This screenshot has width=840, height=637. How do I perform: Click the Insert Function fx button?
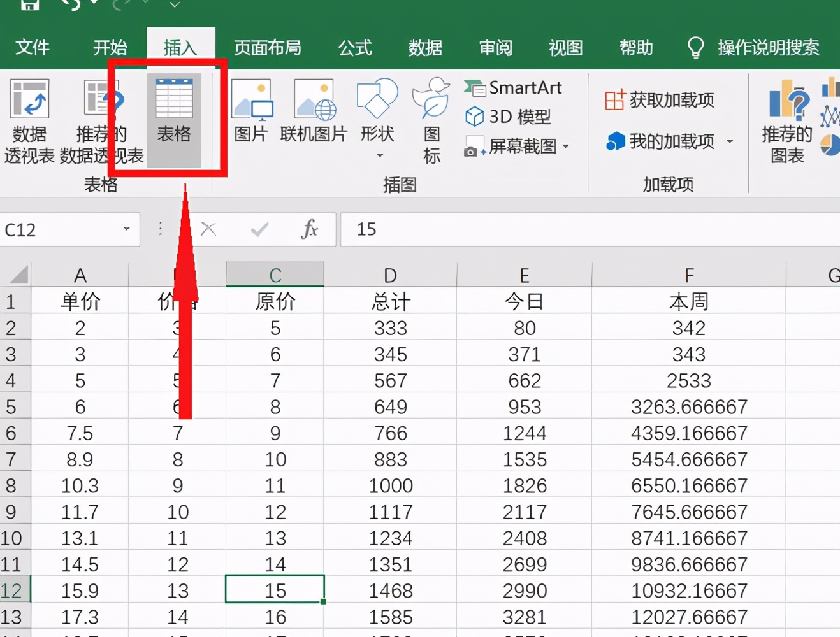(310, 229)
